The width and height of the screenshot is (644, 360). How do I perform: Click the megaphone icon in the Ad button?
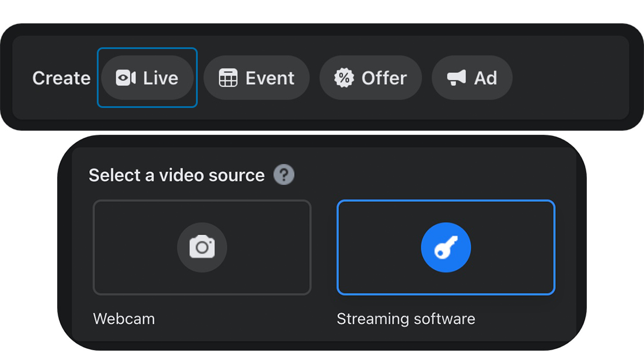[456, 78]
